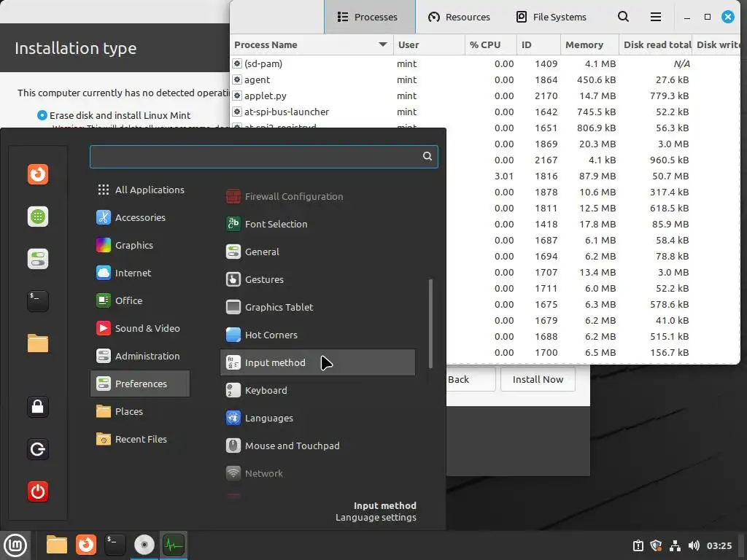Open the network tray icon

(675, 545)
